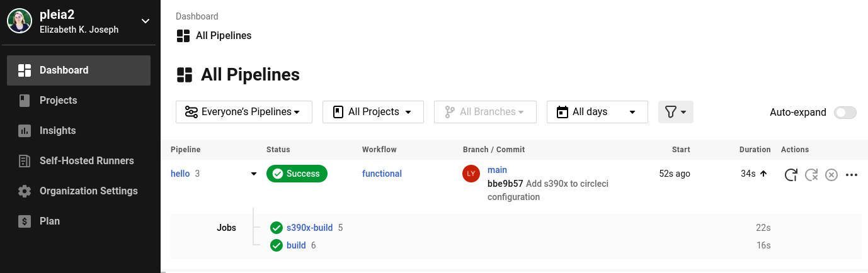Image resolution: width=868 pixels, height=273 pixels.
Task: Click the filter funnel button
Action: pyautogui.click(x=675, y=112)
